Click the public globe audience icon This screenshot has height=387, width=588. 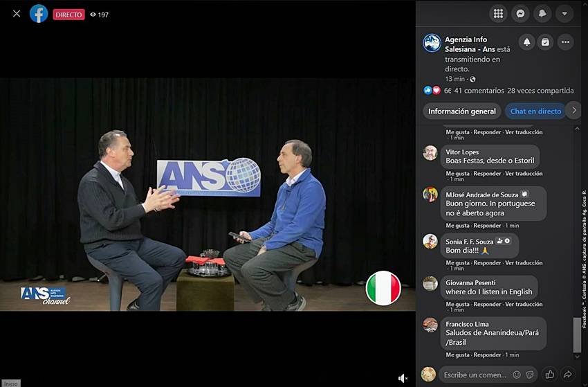(472, 79)
